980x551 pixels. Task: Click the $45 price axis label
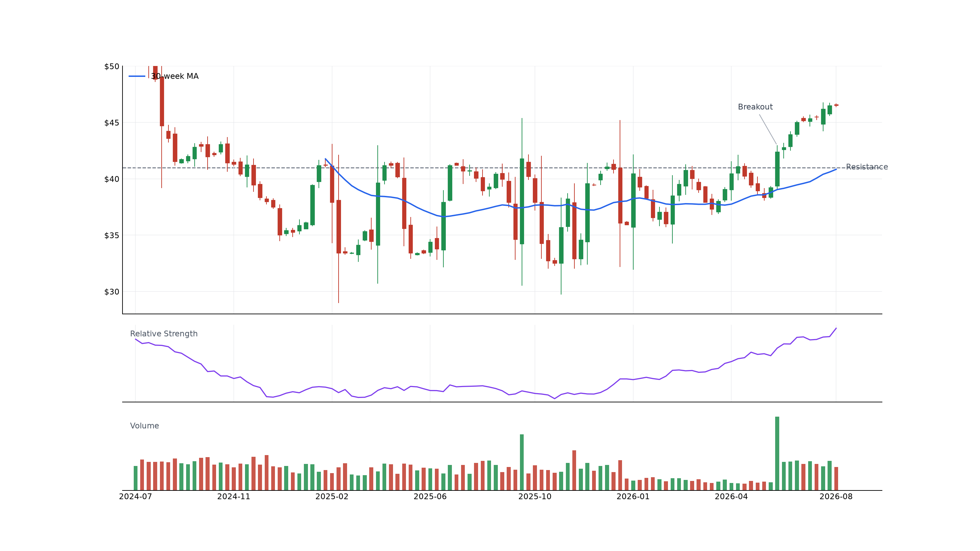pos(112,123)
